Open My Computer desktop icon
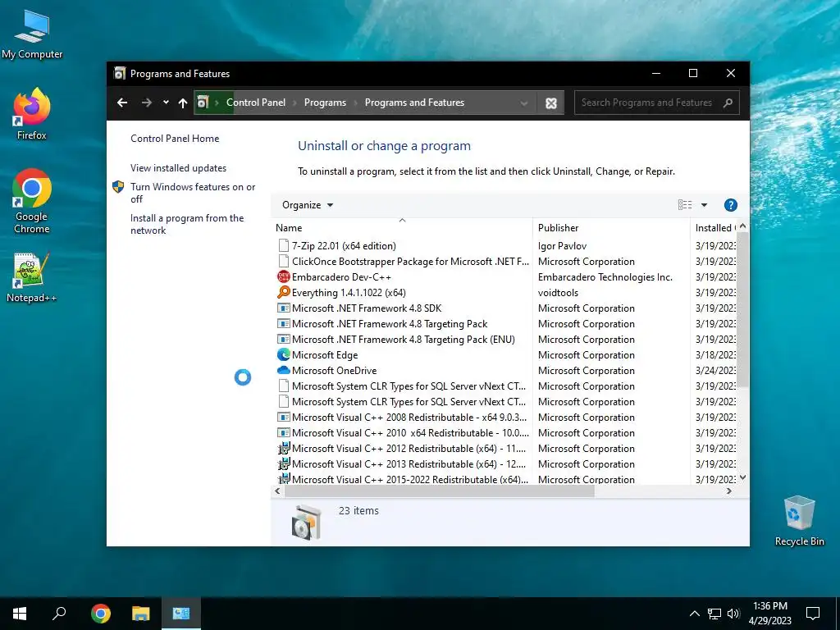 tap(32, 34)
